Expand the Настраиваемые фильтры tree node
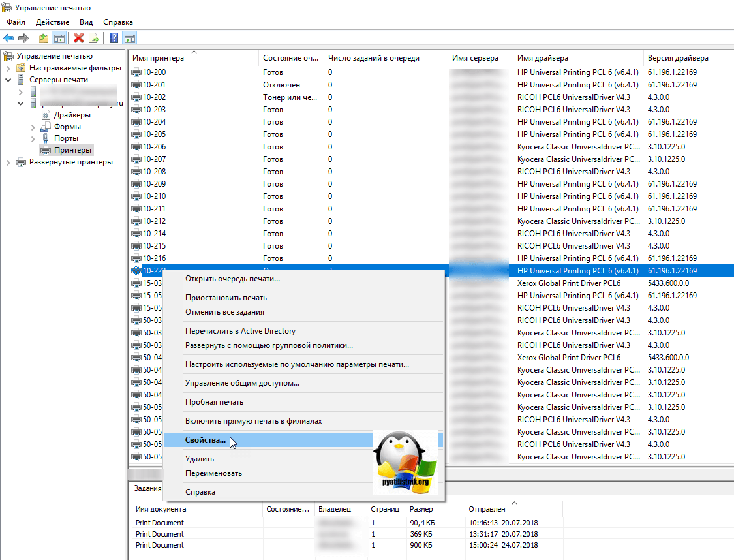 point(8,68)
